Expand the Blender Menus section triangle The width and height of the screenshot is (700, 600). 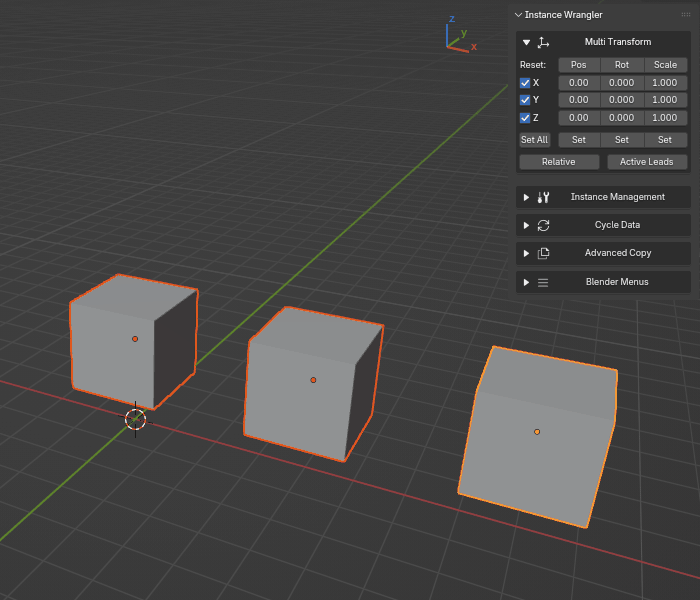(x=526, y=283)
